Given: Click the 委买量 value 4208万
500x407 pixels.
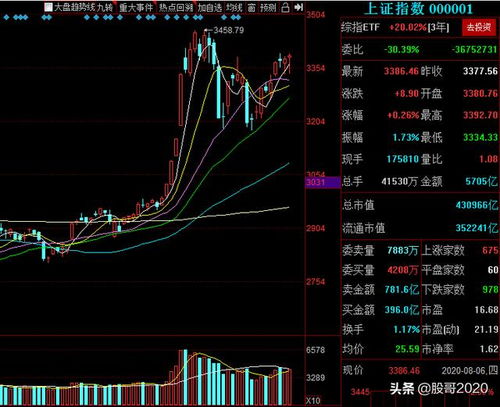Looking at the screenshot, I should pos(403,270).
